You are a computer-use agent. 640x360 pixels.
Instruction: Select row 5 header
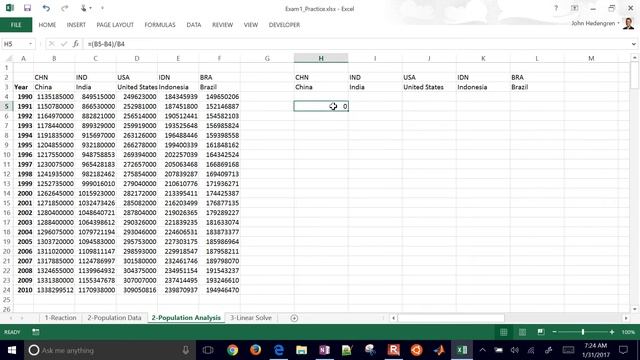pyautogui.click(x=7, y=106)
